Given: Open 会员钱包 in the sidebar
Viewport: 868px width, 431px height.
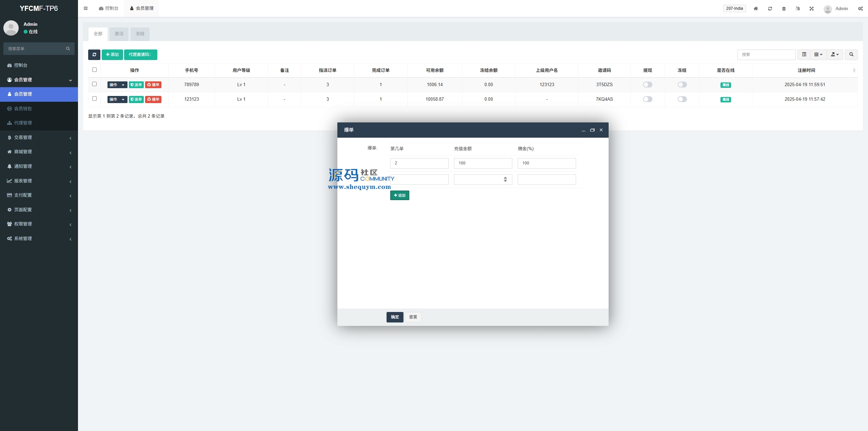Looking at the screenshot, I should pyautogui.click(x=23, y=109).
